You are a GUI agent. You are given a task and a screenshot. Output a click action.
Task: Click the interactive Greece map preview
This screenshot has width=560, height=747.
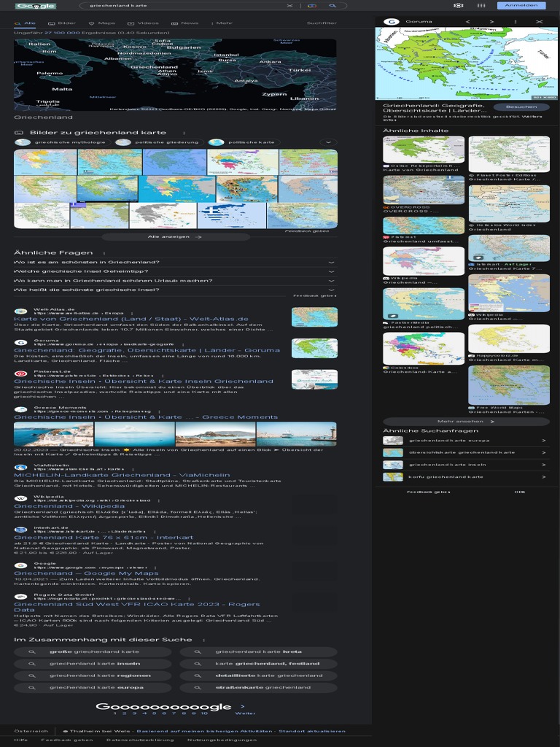click(175, 75)
